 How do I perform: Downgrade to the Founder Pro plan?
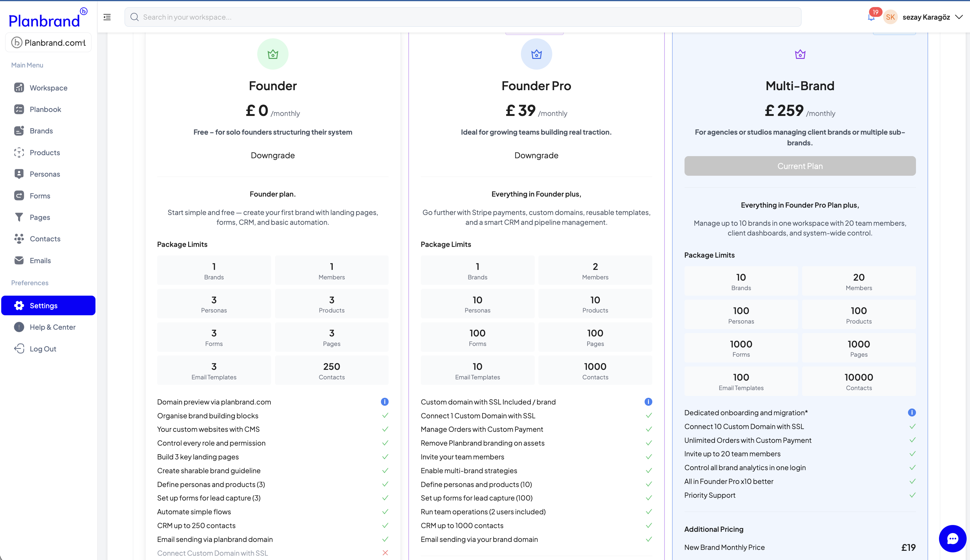coord(536,155)
